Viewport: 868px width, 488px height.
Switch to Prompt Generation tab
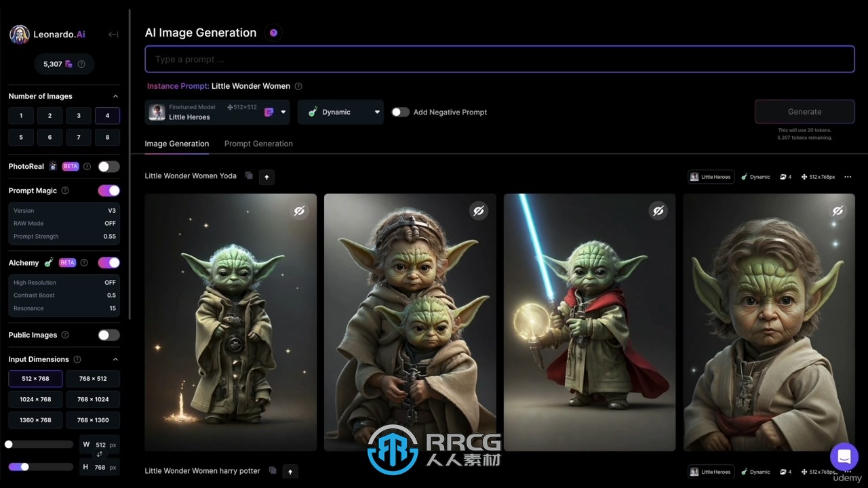tap(258, 144)
